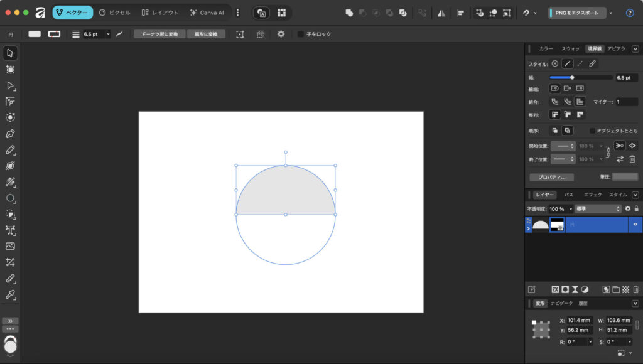
Task: Switch to the ピクセル persona tab
Action: [x=115, y=13]
